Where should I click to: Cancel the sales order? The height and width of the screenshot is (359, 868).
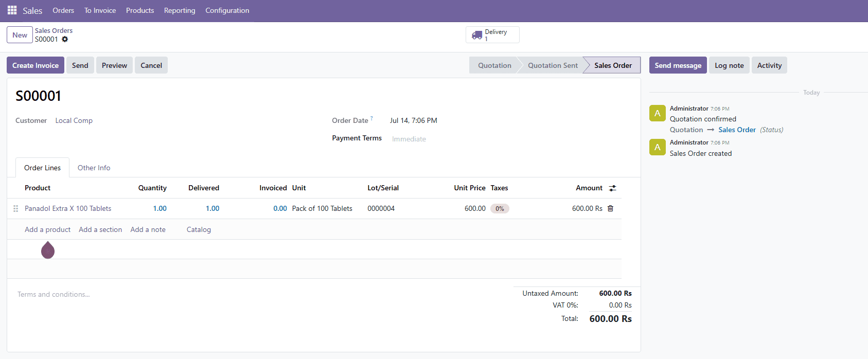(151, 65)
